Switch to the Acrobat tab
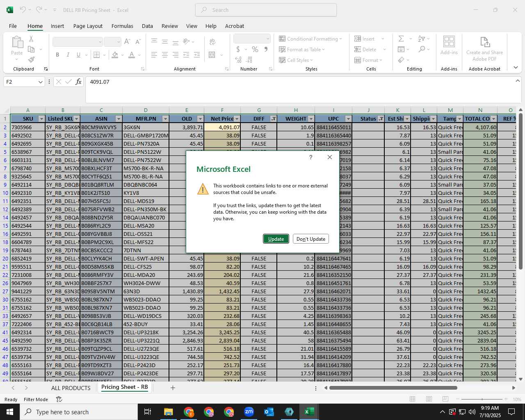 pyautogui.click(x=235, y=26)
